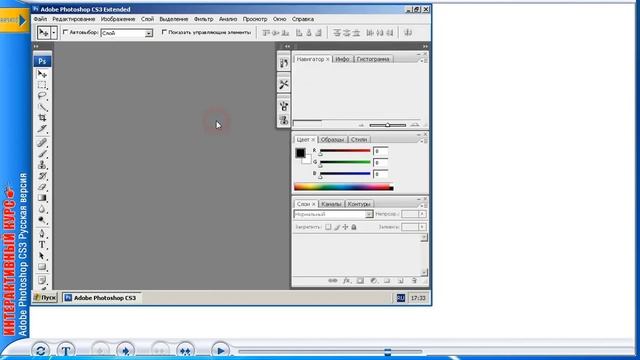The width and height of the screenshot is (640, 360).
Task: Select the Brush tool
Action: (42, 153)
